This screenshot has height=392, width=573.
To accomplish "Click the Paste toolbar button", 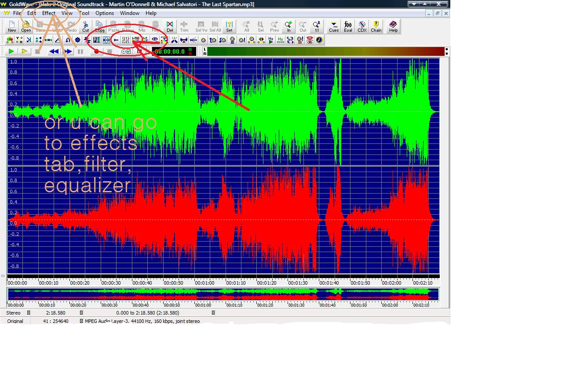I will pyautogui.click(x=113, y=27).
